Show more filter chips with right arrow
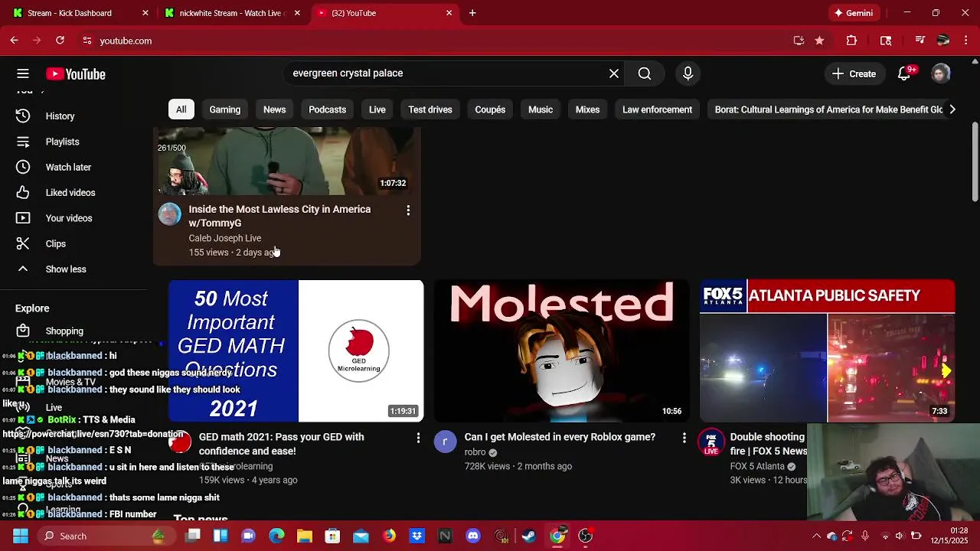 coord(952,109)
